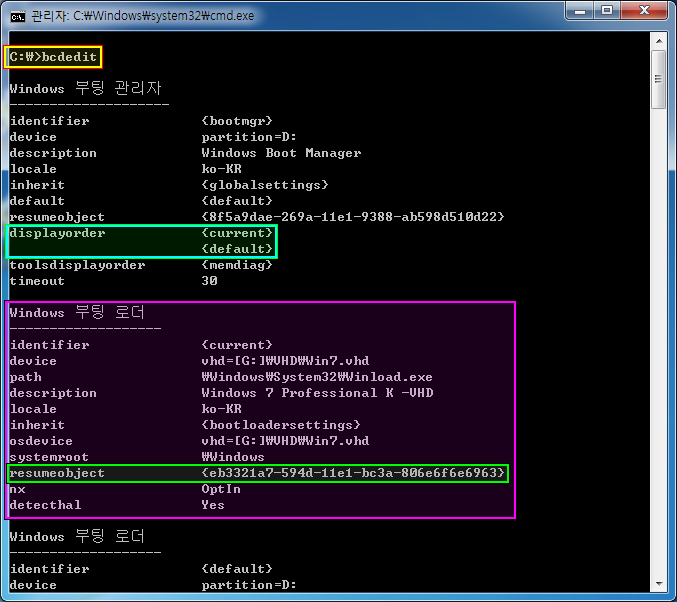
Task: Click identifier '{current}' in the boot loader
Action: click(237, 345)
